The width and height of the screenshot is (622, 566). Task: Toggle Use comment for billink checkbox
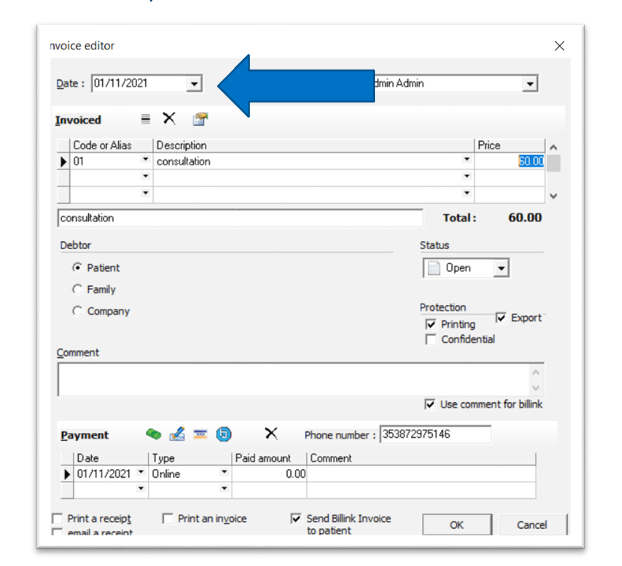point(430,404)
